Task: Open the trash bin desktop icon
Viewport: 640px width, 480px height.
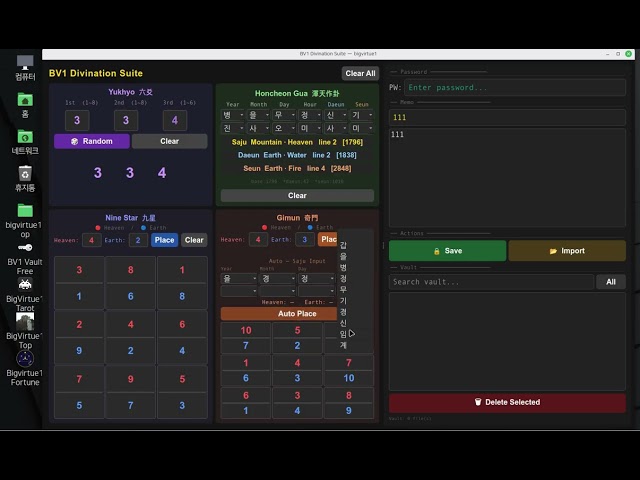Action: click(x=25, y=178)
